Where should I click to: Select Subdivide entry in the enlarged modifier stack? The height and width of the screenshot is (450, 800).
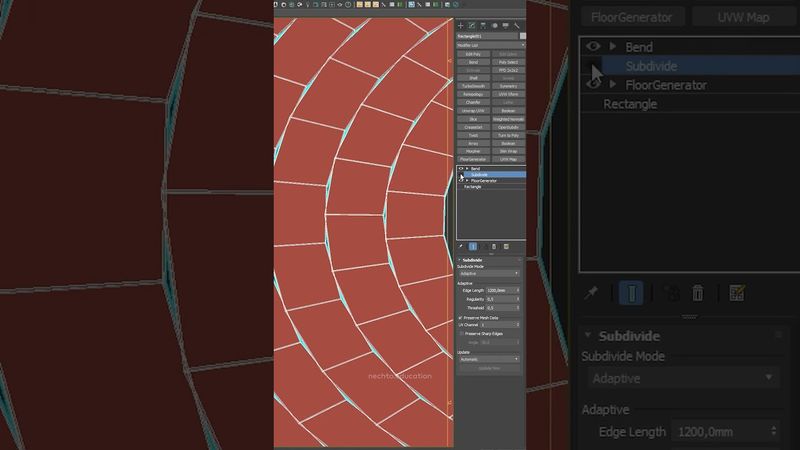[x=651, y=66]
